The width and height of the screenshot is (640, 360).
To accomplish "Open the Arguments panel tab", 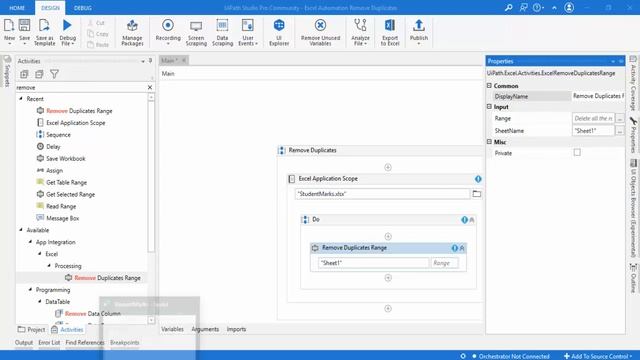I will (205, 329).
